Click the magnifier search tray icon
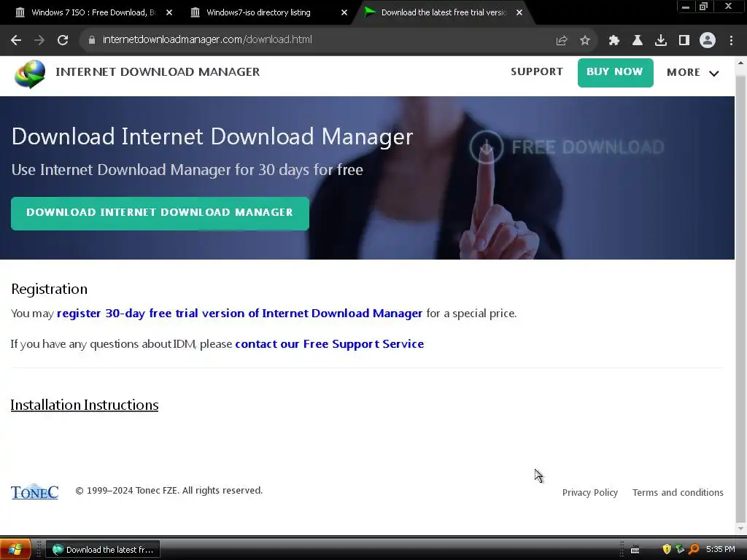The image size is (747, 560). point(694,549)
